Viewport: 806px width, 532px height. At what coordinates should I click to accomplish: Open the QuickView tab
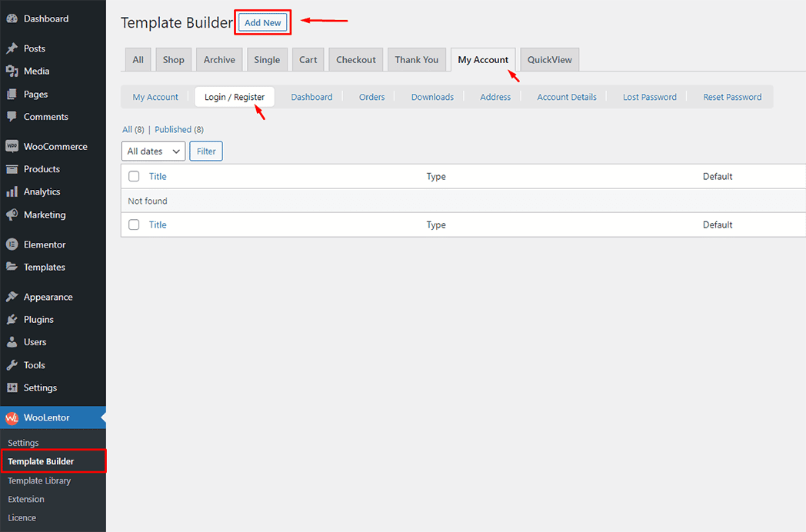[549, 60]
